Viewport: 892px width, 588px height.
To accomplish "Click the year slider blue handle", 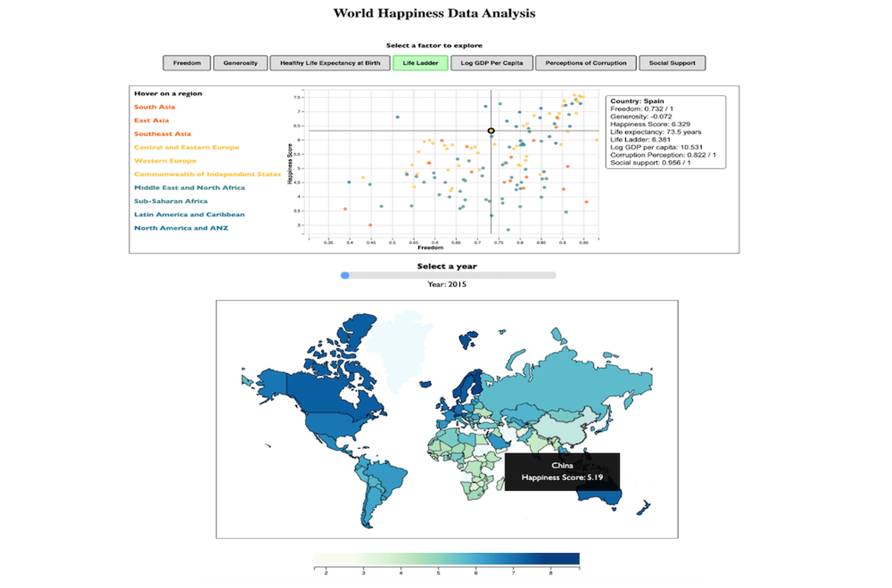I will [345, 276].
